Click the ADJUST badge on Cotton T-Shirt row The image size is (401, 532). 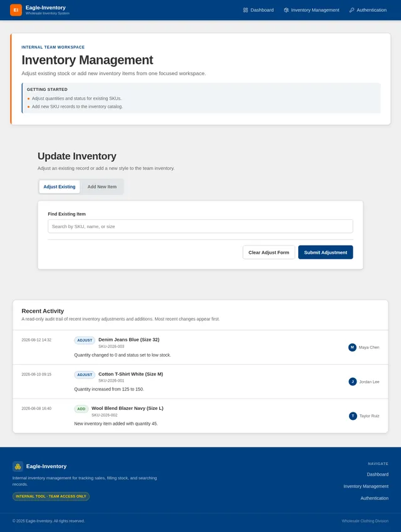tap(85, 375)
